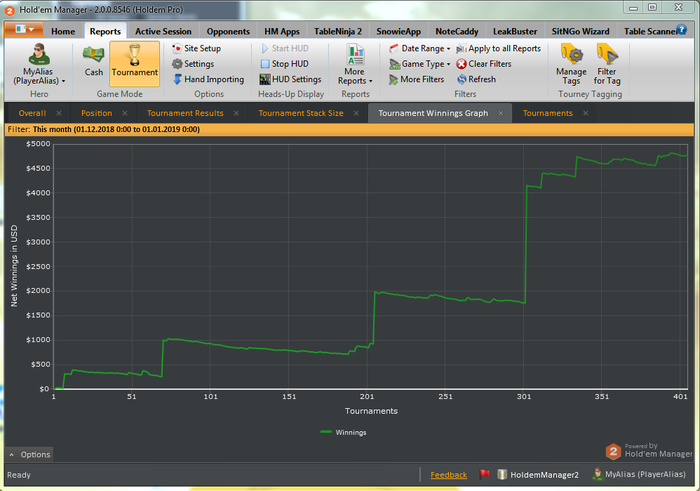Open More Reports menu

tap(355, 64)
